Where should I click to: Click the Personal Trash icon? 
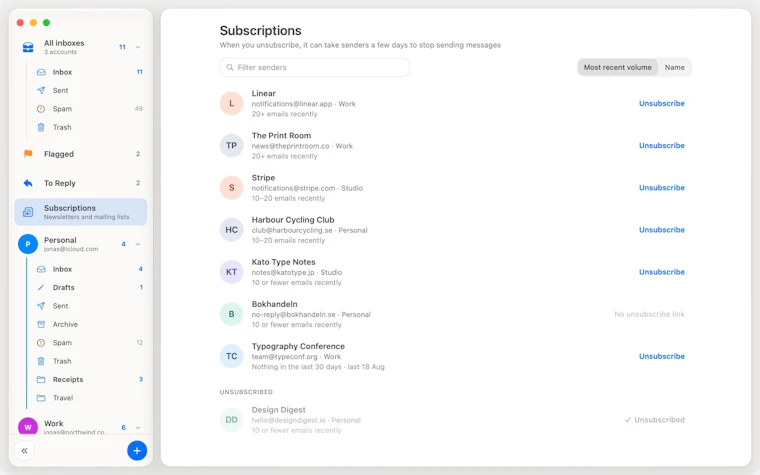(x=41, y=361)
